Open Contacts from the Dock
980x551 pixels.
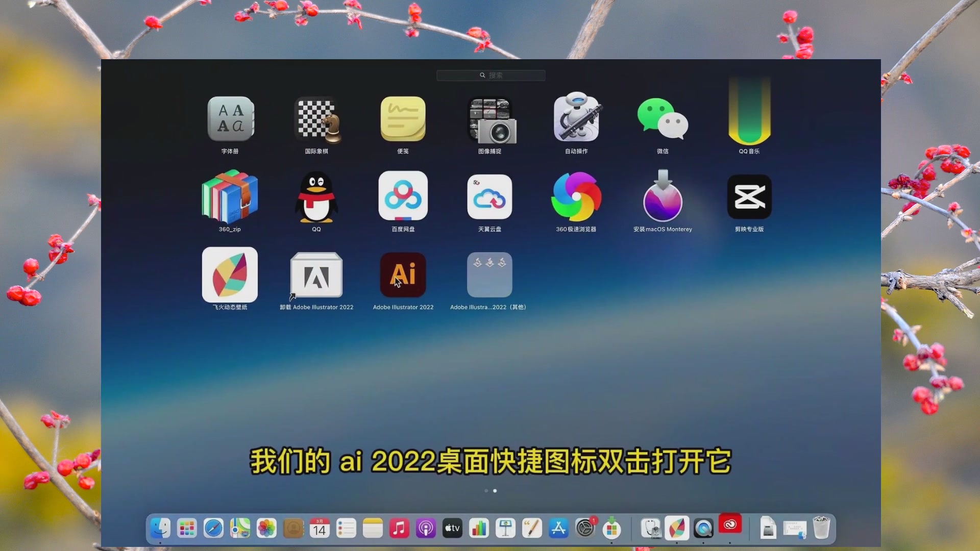pyautogui.click(x=293, y=529)
